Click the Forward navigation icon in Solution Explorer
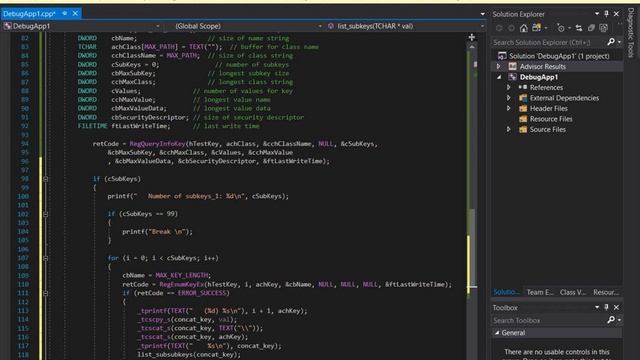 pyautogui.click(x=511, y=28)
